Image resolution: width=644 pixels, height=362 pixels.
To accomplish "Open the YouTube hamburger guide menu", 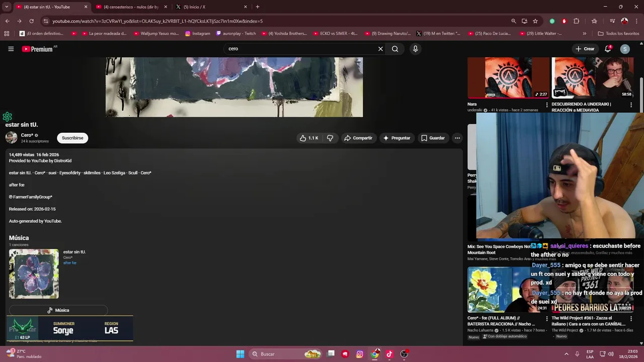I will point(11,49).
